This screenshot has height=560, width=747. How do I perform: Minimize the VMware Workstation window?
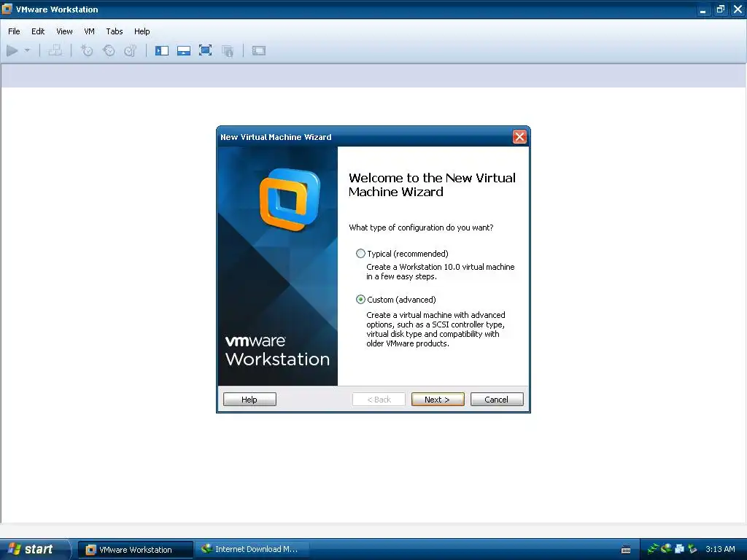tap(703, 9)
